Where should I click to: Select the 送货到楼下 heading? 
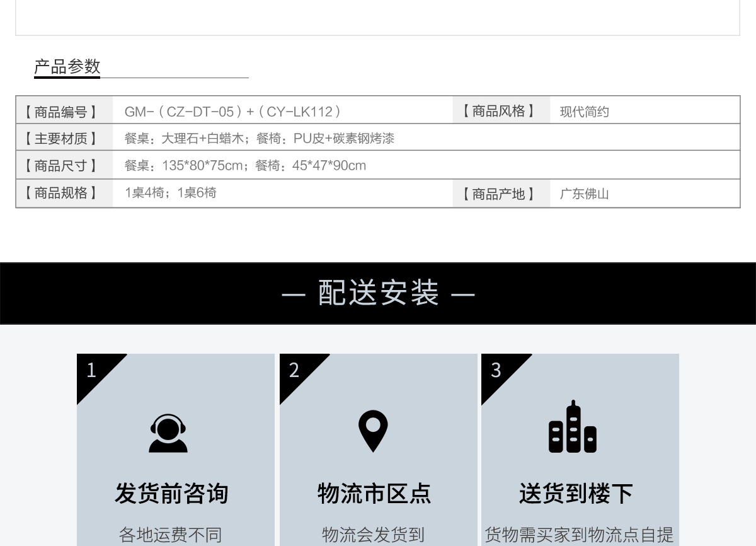point(576,494)
